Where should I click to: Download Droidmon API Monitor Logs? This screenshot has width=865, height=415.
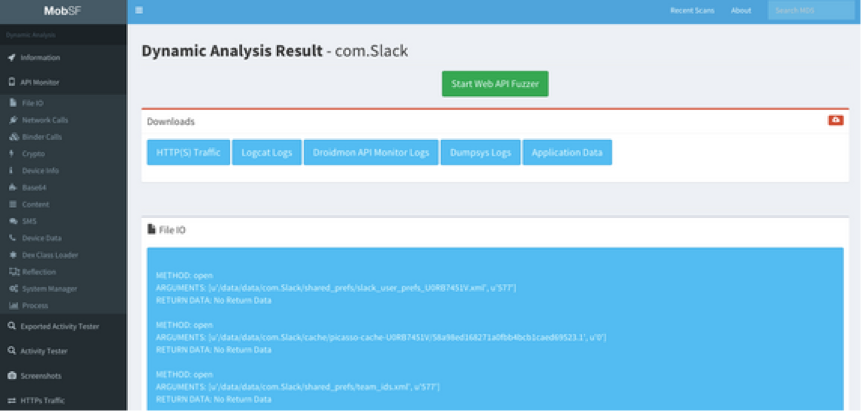point(371,152)
